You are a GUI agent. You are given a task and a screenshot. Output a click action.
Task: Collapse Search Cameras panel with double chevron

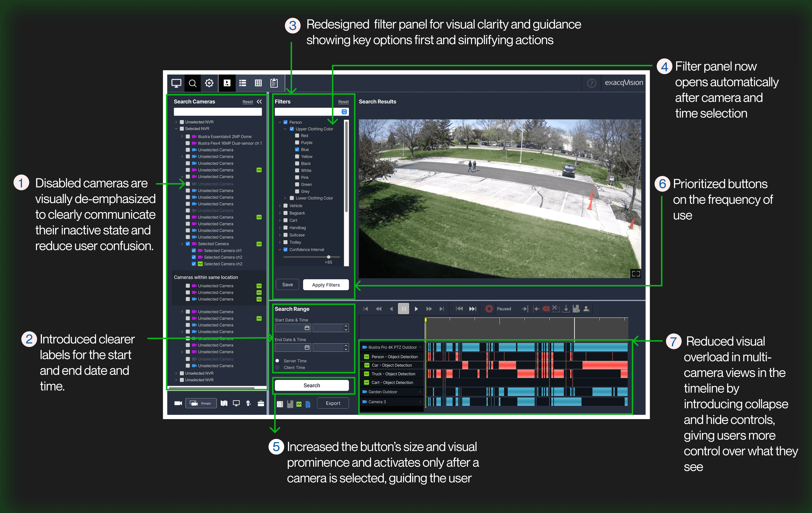coord(259,102)
